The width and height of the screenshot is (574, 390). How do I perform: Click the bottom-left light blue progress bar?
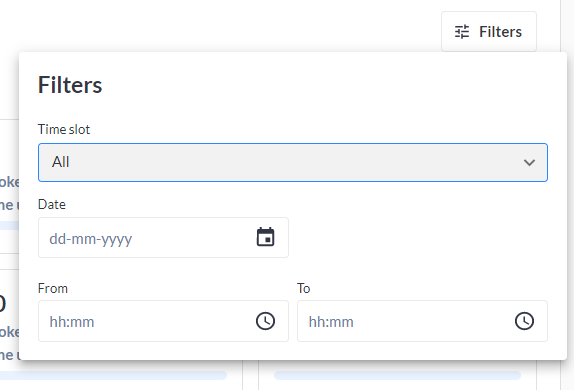(113, 375)
